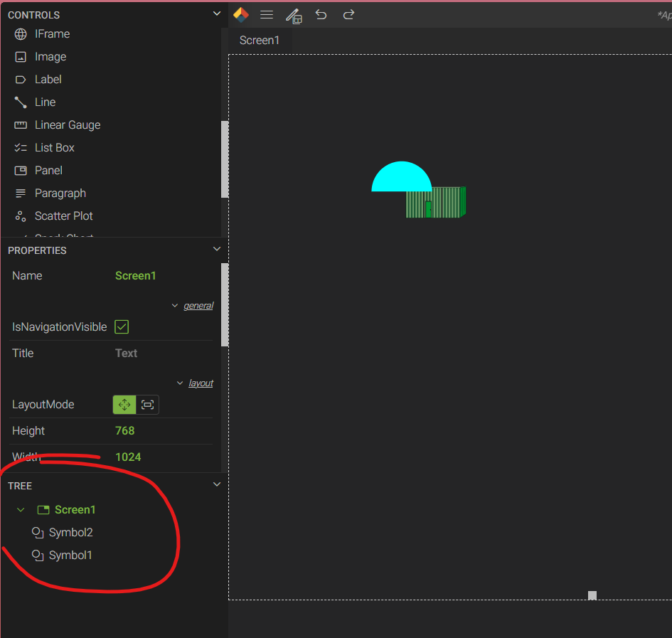Select the fit-to-frame LayoutMode button
This screenshot has width=672, height=638.
[x=147, y=405]
